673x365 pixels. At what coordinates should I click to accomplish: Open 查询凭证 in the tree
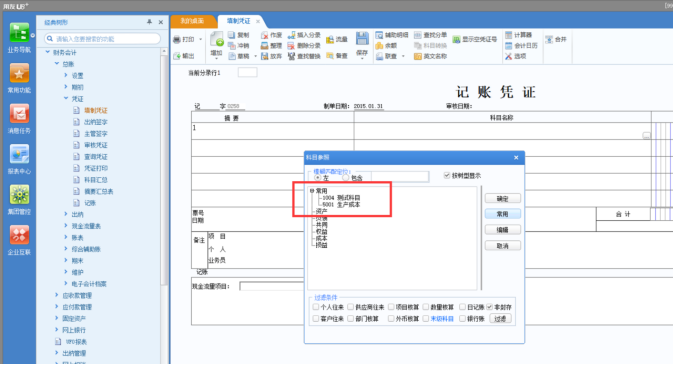96,157
